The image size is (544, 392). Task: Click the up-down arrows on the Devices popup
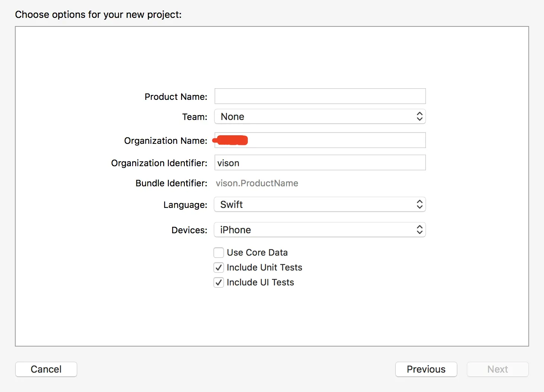[420, 230]
